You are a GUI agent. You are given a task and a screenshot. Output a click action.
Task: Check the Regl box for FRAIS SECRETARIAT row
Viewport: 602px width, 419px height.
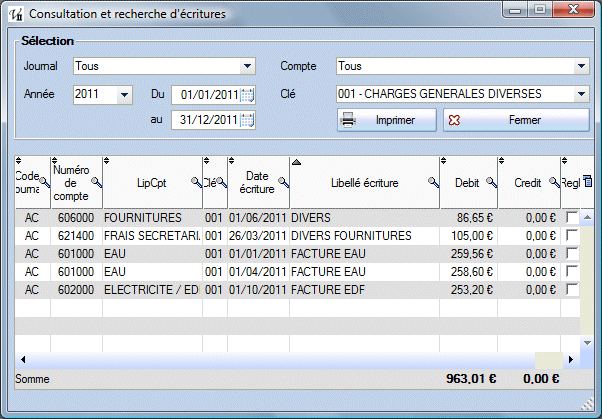click(572, 235)
